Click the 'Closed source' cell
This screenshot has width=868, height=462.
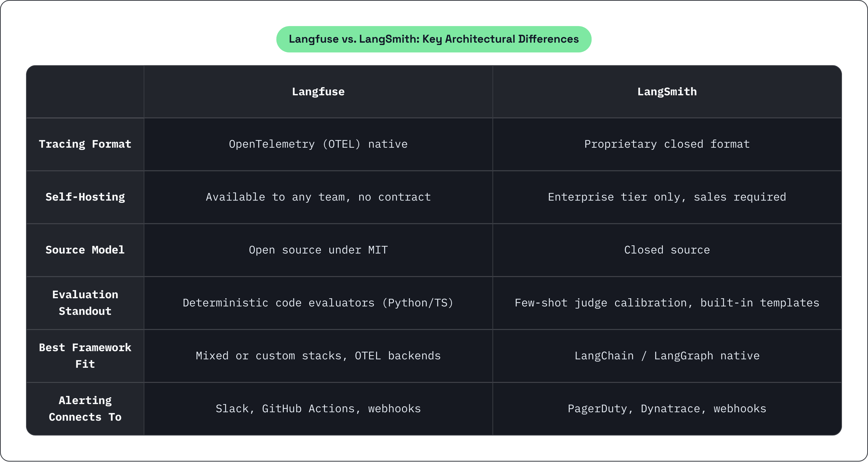(x=667, y=250)
